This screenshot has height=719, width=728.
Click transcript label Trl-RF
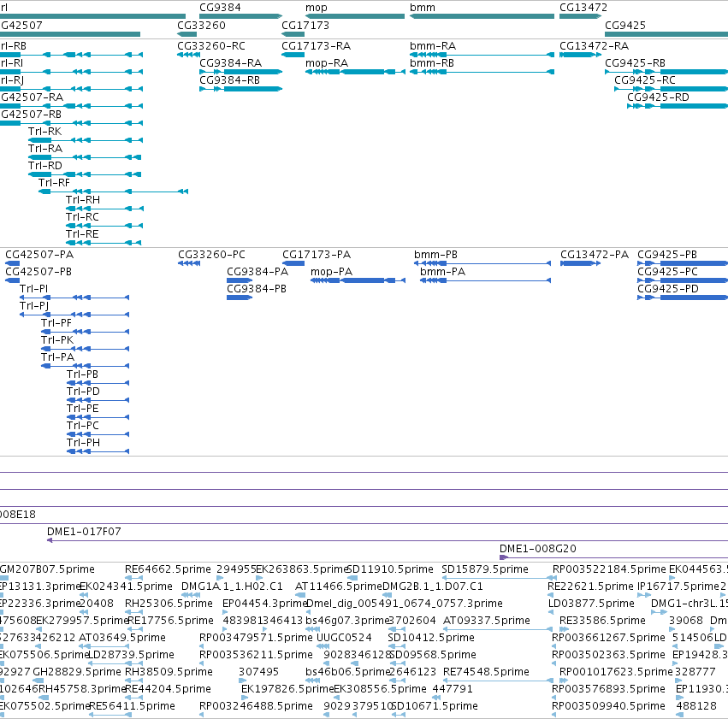(x=54, y=183)
